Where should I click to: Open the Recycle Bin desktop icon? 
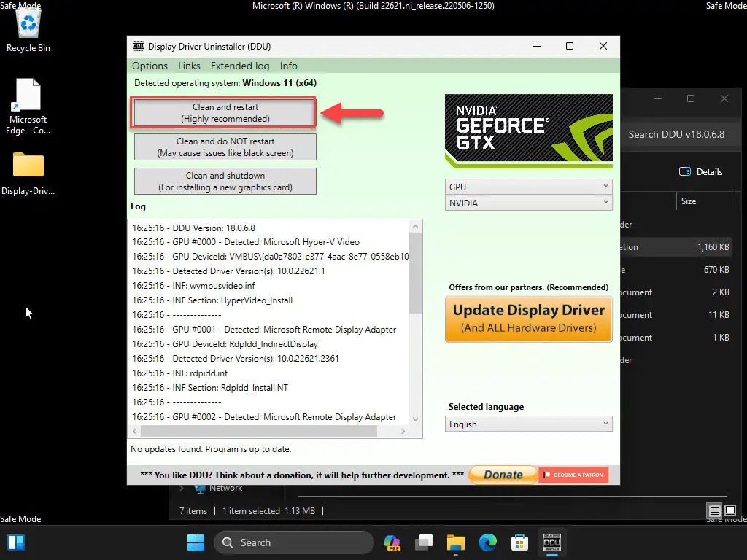28,29
